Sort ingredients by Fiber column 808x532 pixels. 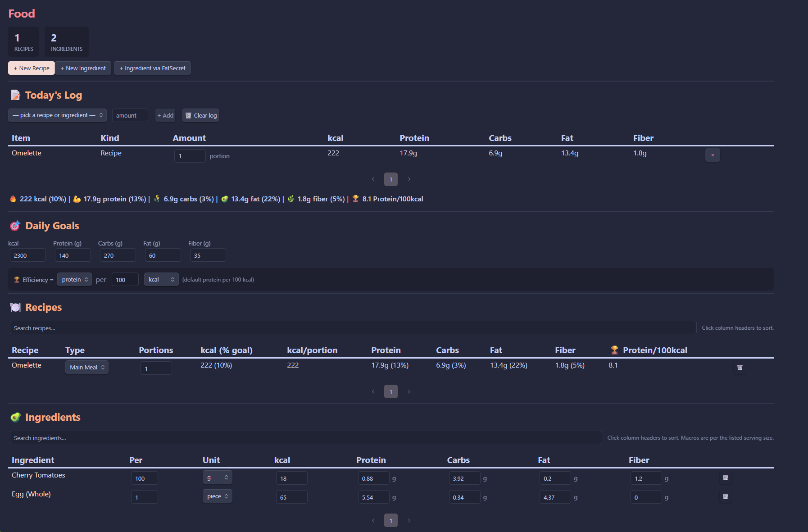point(639,460)
